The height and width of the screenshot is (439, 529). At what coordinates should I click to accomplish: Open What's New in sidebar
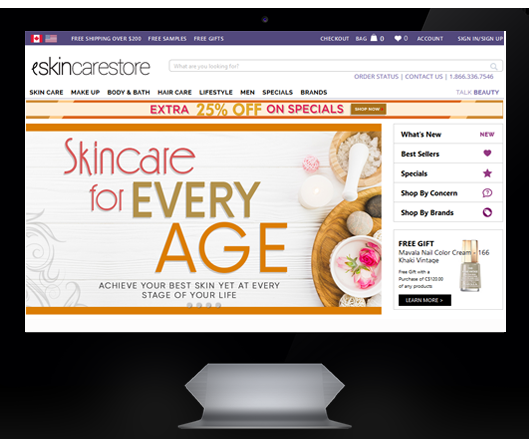coord(448,134)
